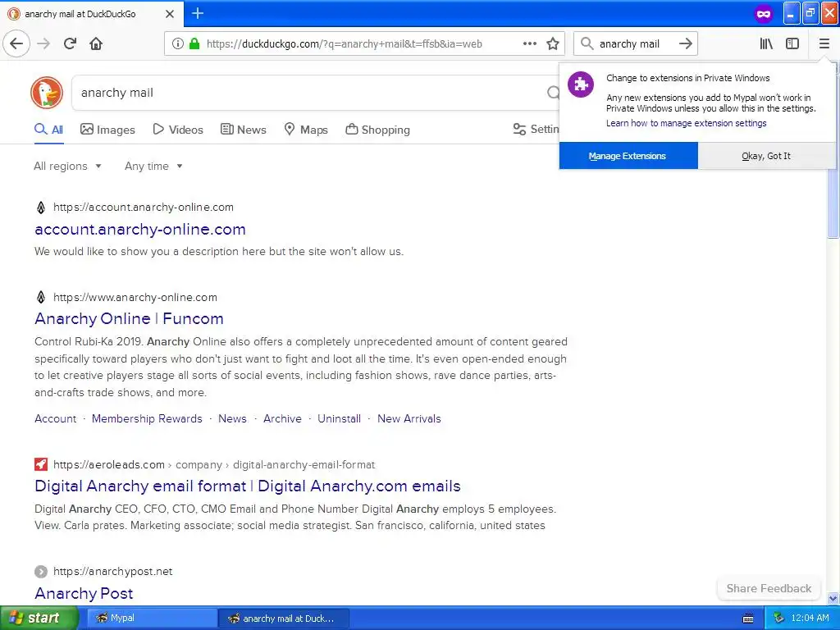
Task: Open a new tab with plus
Action: point(198,13)
